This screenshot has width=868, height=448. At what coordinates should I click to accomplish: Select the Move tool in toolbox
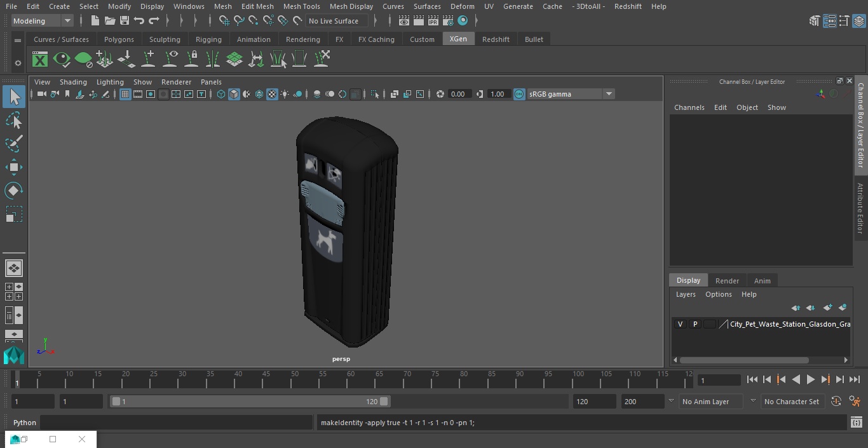(x=14, y=167)
